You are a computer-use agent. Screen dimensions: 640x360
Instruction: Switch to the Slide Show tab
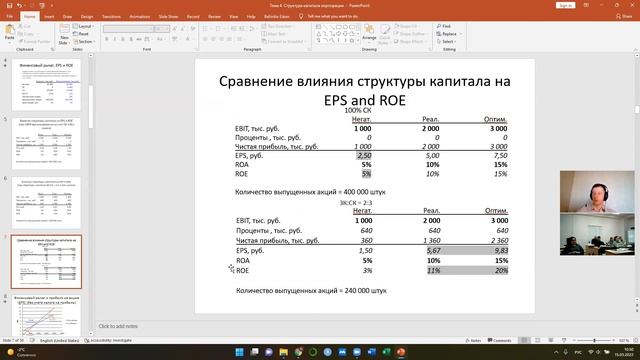(168, 16)
